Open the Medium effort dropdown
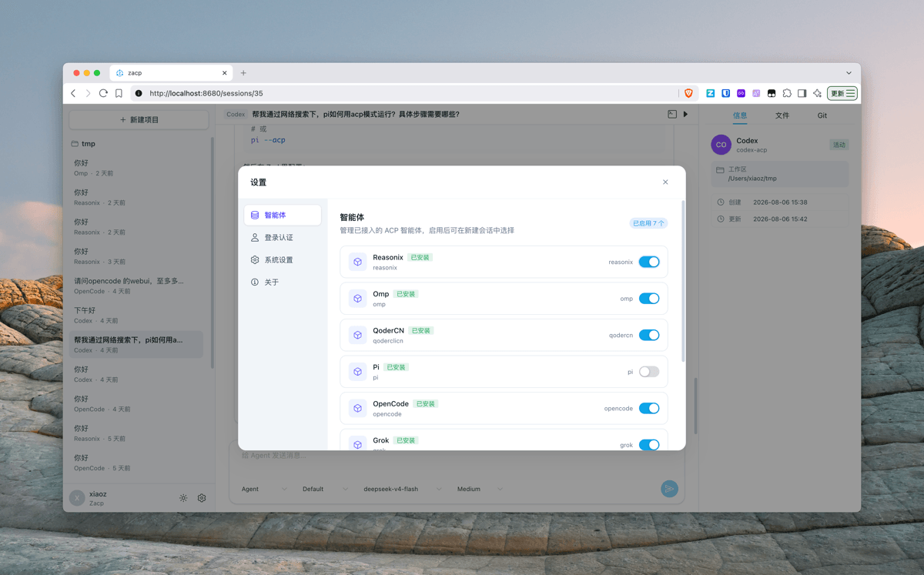 pos(480,489)
